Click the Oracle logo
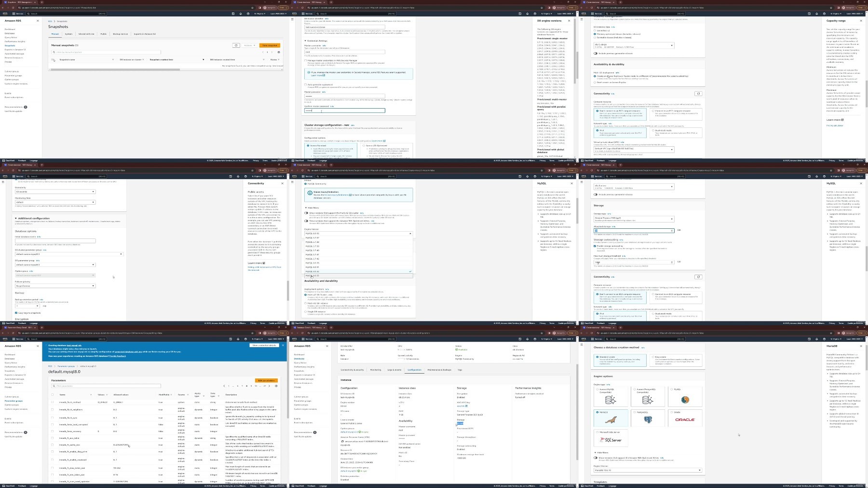The image size is (868, 488). 685,420
